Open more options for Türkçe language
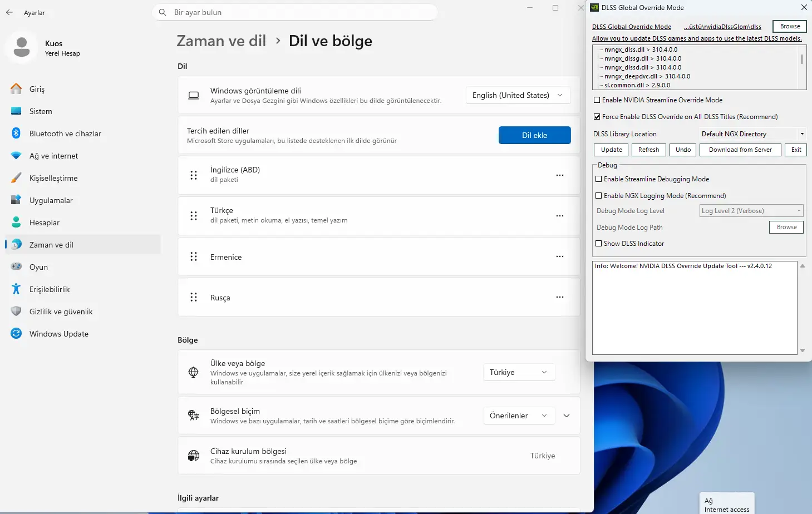This screenshot has width=812, height=514. click(559, 216)
